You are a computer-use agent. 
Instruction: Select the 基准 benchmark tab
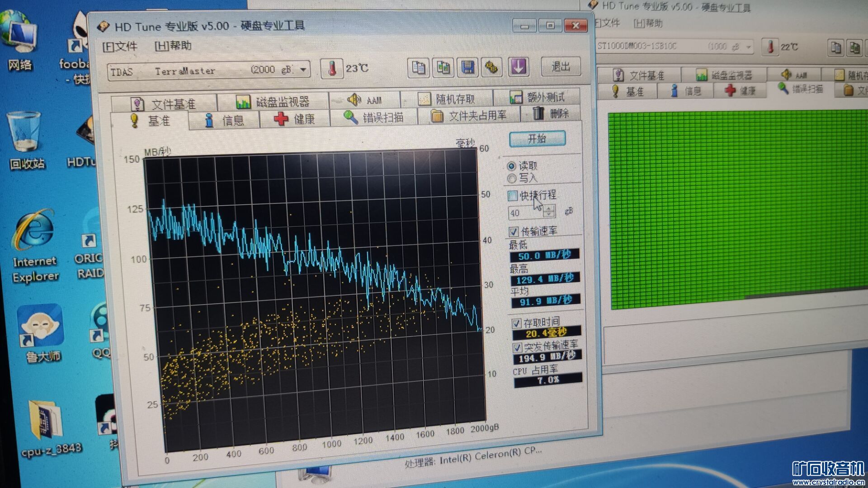(x=150, y=121)
